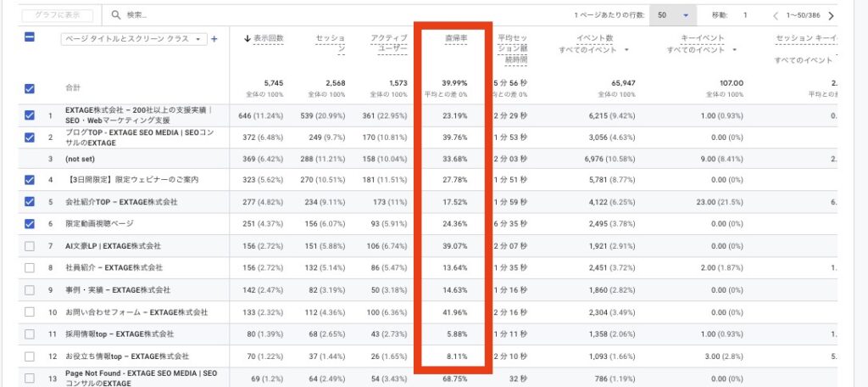Uncheck row 2 ブログTOP checkbox
This screenshot has height=387, width=868.
[30, 137]
